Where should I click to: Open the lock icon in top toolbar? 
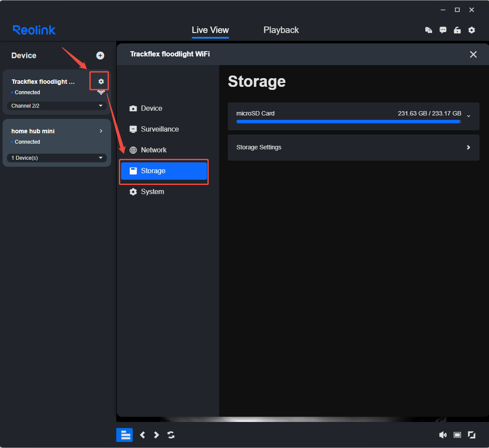(457, 30)
